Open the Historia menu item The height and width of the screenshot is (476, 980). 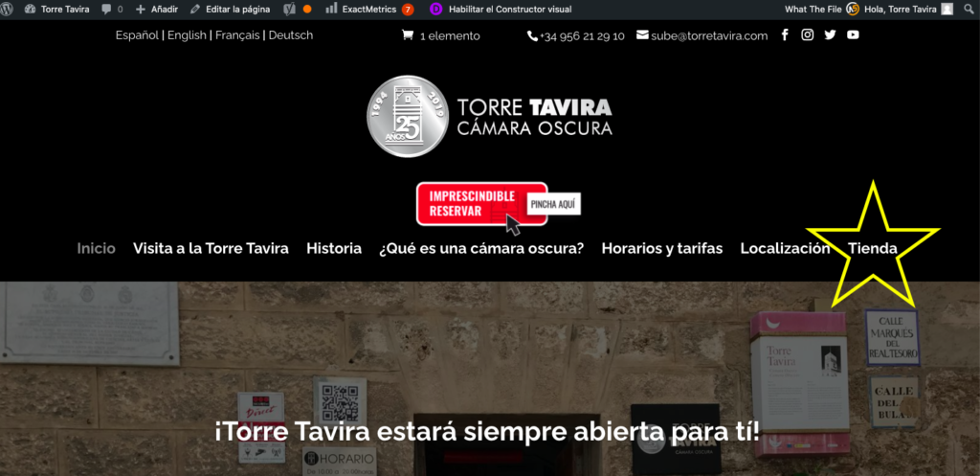[x=334, y=248]
